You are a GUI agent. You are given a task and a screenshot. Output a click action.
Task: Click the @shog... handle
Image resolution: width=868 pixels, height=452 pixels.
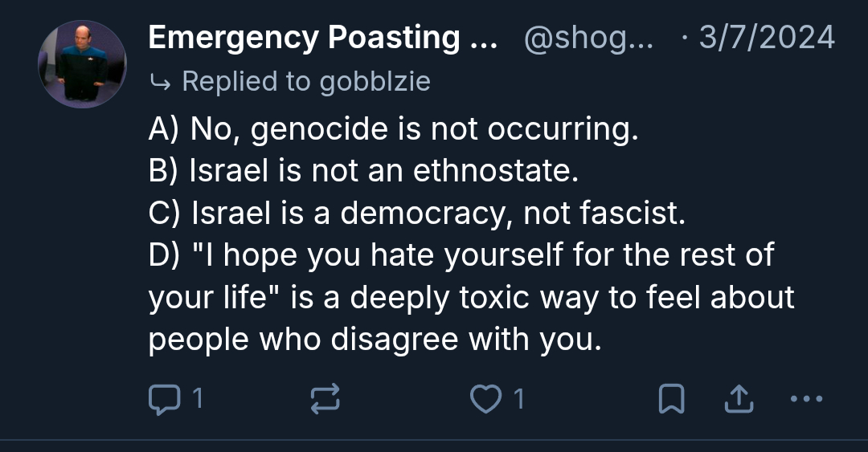click(589, 38)
